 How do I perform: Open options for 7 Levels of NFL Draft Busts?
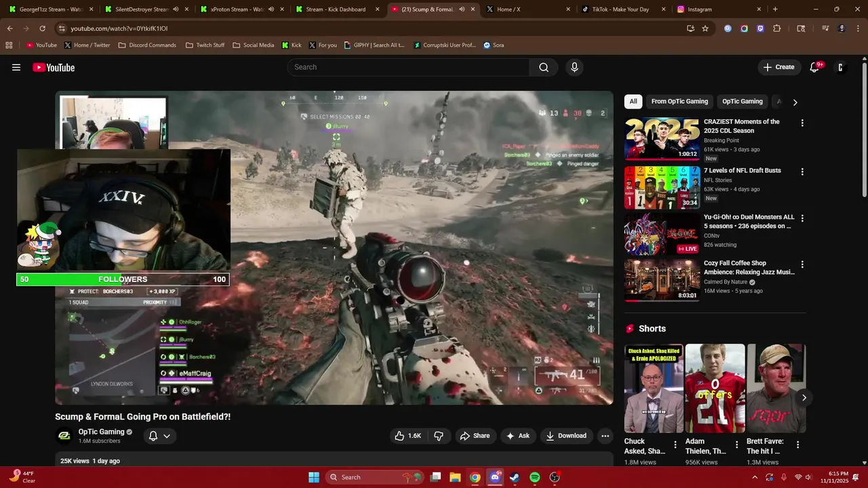pyautogui.click(x=802, y=172)
